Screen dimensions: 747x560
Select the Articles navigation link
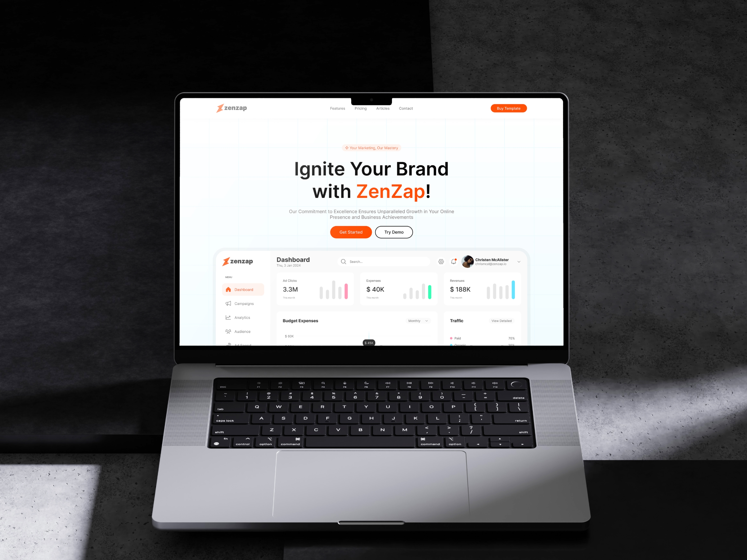(x=382, y=108)
